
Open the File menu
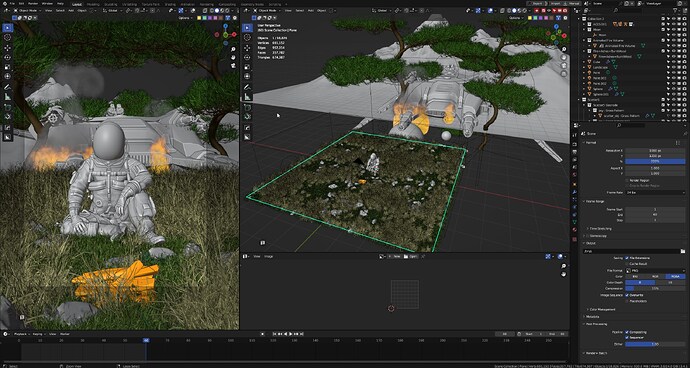12,3
